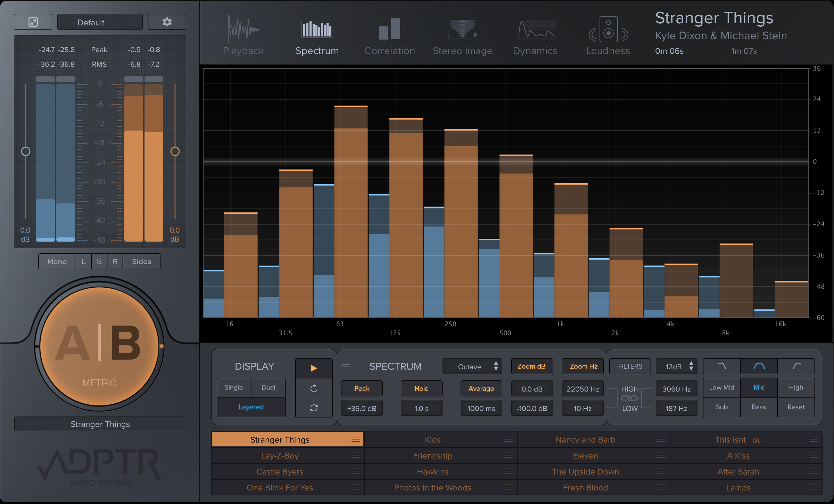Screen dimensions: 834x504
Task: Select the low-pass filter shape icon
Action: (722, 366)
